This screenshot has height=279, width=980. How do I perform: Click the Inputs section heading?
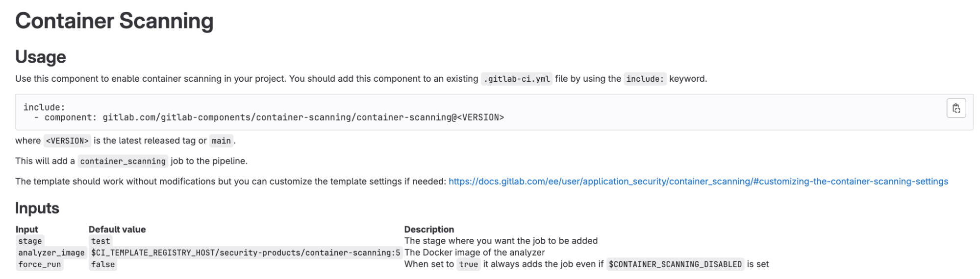click(x=37, y=208)
